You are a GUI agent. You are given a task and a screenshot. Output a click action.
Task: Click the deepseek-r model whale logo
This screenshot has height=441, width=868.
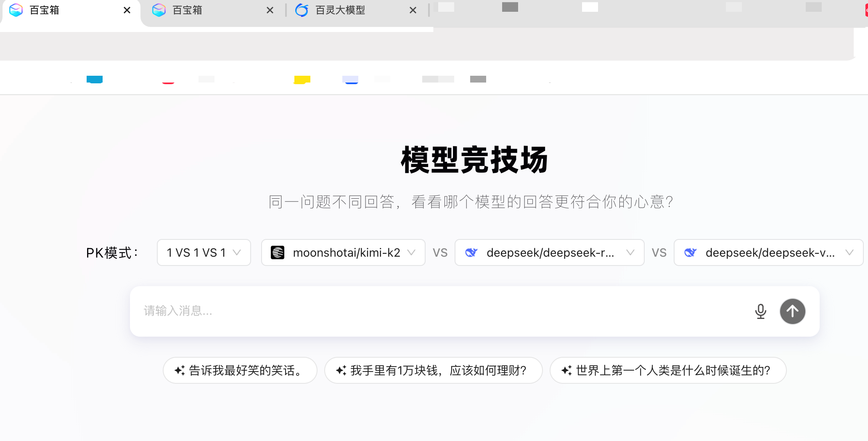(471, 252)
